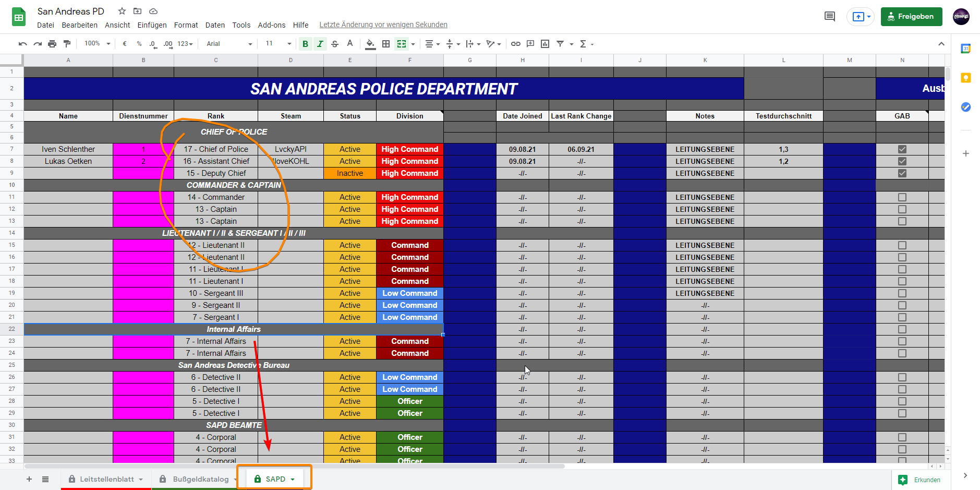Print the spreadsheet via printer icon

[x=52, y=44]
